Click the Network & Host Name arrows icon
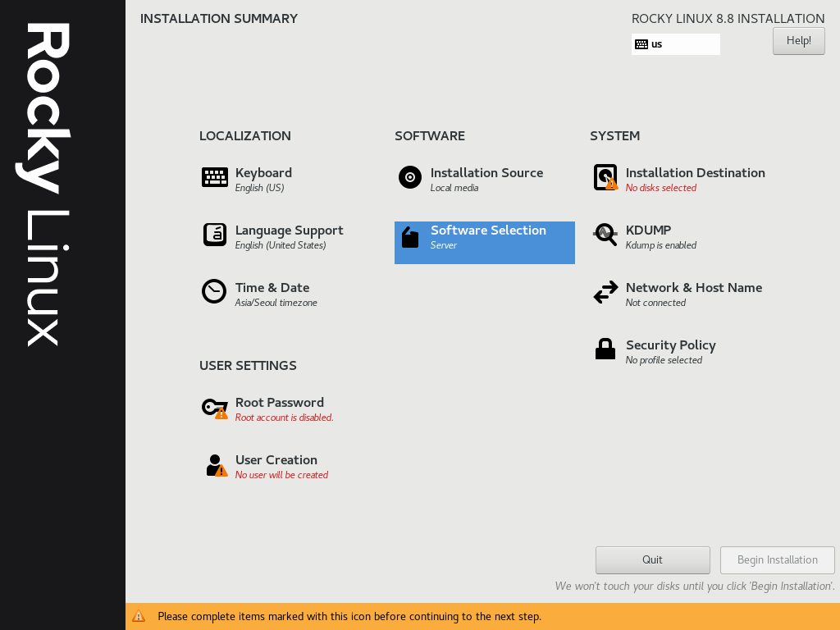Screen dimensions: 840x630 (x=605, y=293)
